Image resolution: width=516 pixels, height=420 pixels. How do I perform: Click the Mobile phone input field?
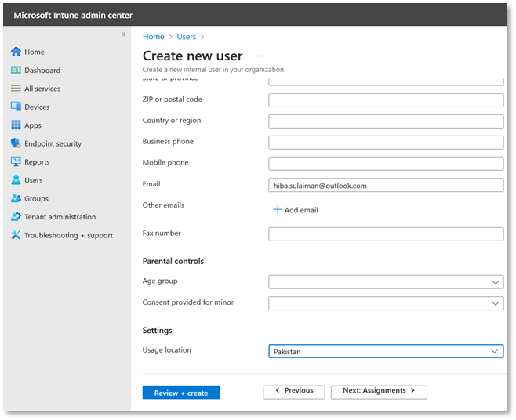point(385,163)
